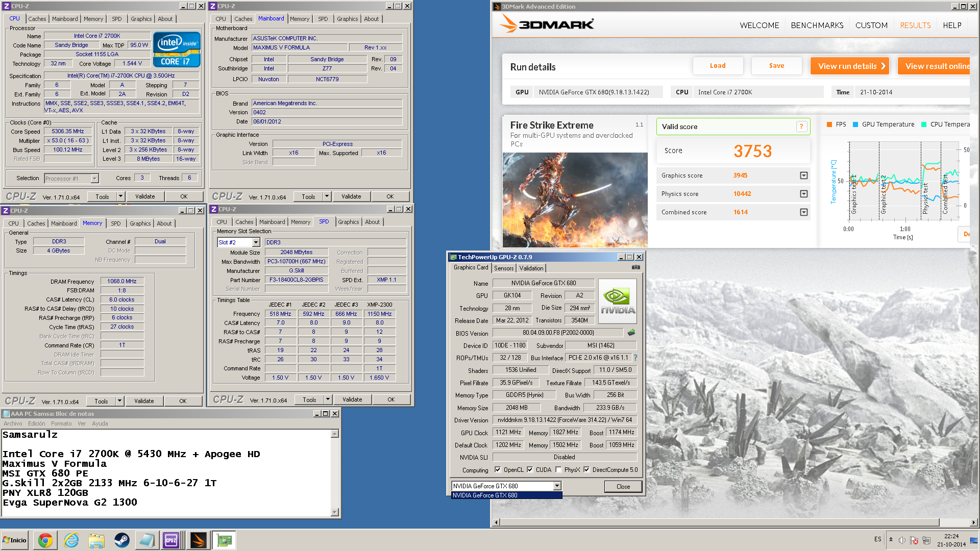Click the Inicio start button
Screen dimensions: 980x551
[15, 540]
